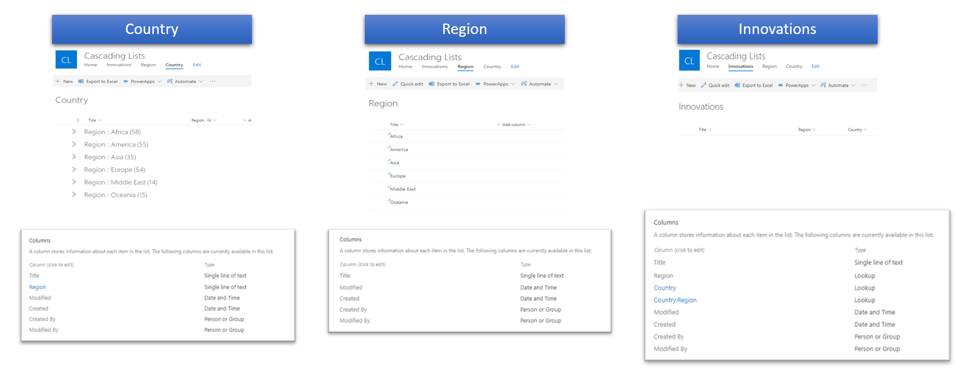Open the Country column menu in the Innovations list
The image size is (980, 368).
[857, 129]
